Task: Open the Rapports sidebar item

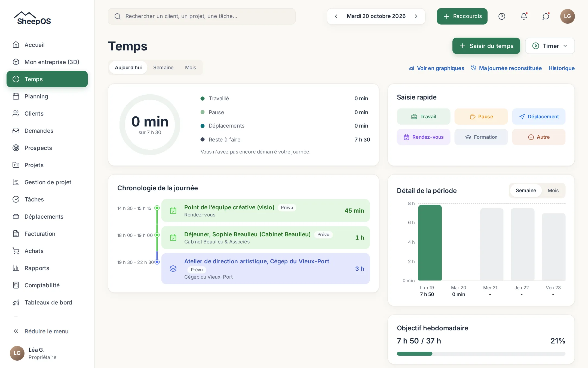Action: [x=47, y=268]
